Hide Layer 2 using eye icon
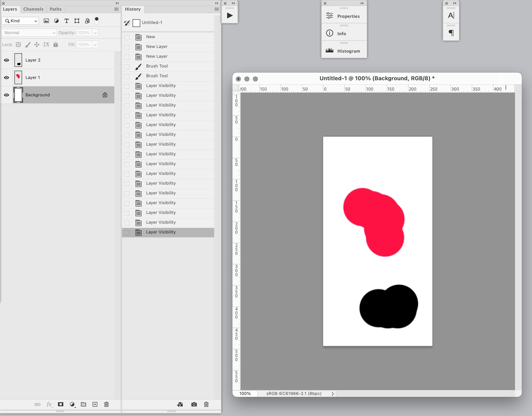The image size is (532, 416). coord(7,60)
